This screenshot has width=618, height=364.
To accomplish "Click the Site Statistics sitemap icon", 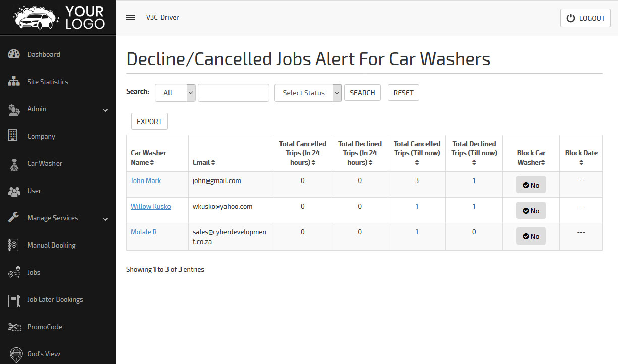I will pos(14,82).
